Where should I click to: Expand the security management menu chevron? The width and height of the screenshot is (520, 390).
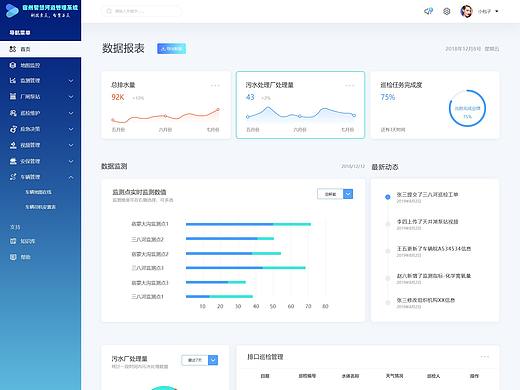coord(71,161)
